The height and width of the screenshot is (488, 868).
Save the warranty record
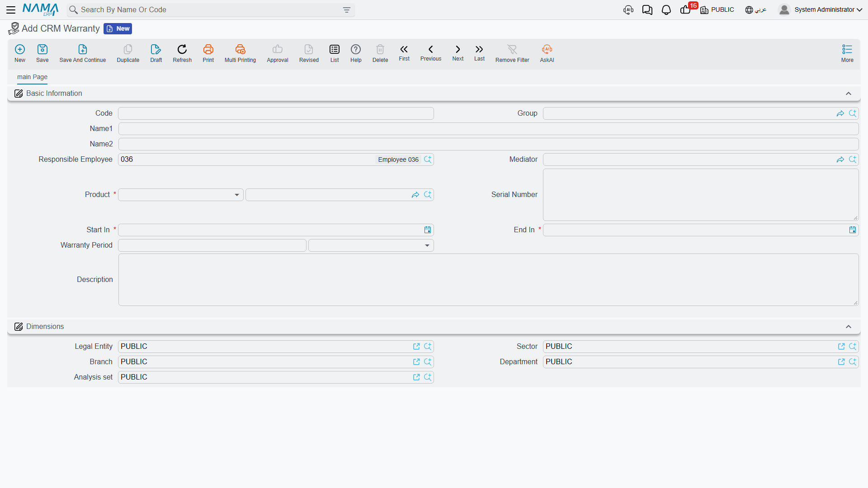tap(42, 53)
